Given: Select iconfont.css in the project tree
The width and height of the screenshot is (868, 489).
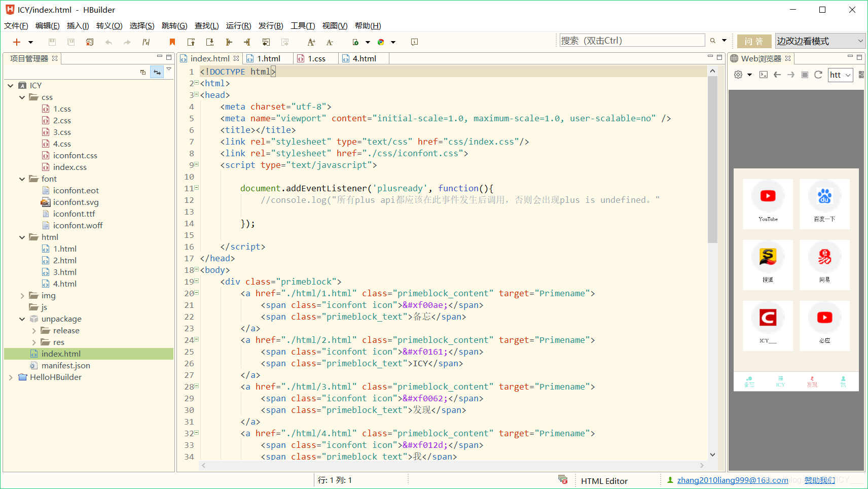Looking at the screenshot, I should (x=75, y=156).
